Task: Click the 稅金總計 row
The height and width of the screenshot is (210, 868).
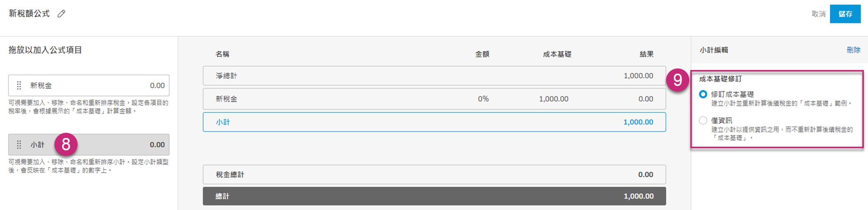Action: click(434, 175)
